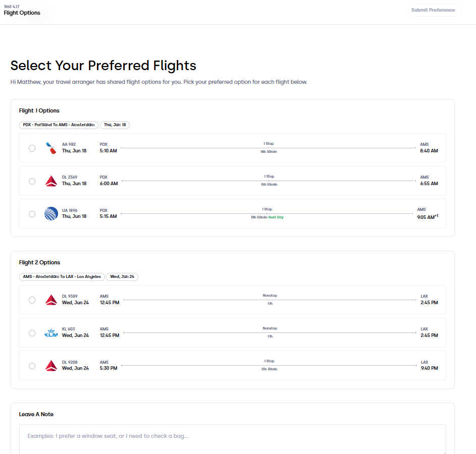476x454 pixels.
Task: Click into the Leave A Note text box
Action: (x=233, y=439)
